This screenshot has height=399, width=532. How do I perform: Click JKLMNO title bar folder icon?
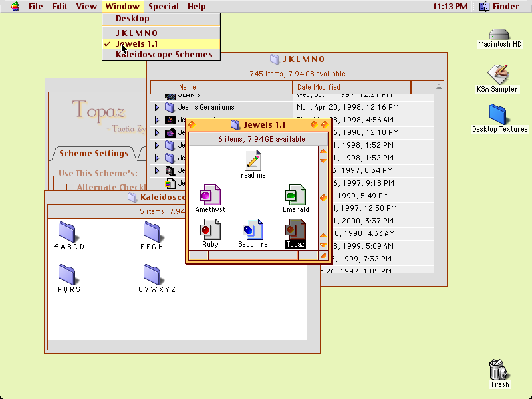275,59
